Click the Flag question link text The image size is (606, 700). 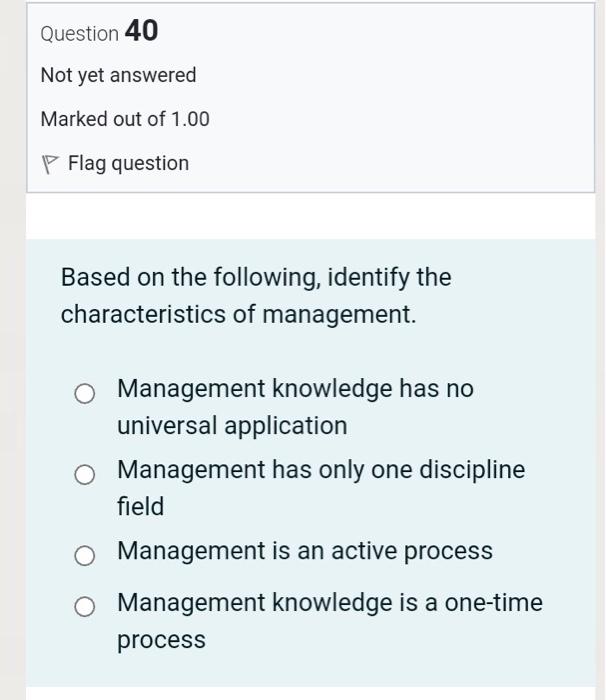(x=128, y=163)
